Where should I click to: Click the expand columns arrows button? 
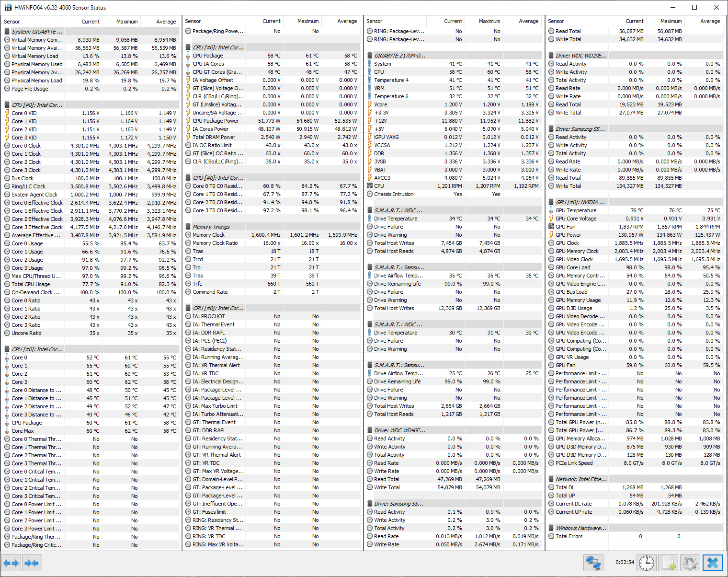click(x=11, y=563)
